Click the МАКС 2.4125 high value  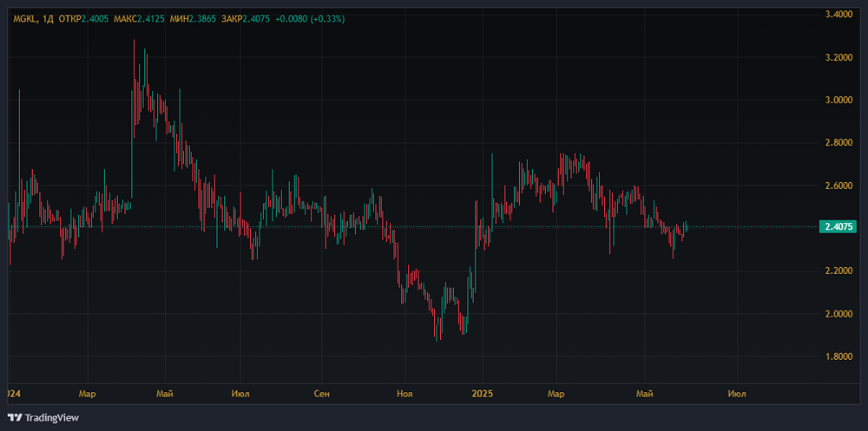(138, 19)
